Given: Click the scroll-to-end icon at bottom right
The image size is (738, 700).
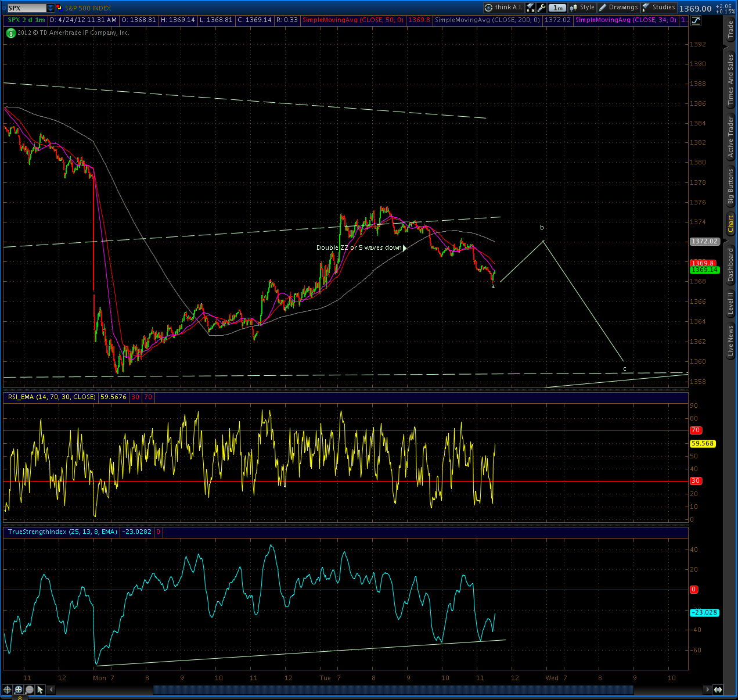Looking at the screenshot, I should click(718, 690).
